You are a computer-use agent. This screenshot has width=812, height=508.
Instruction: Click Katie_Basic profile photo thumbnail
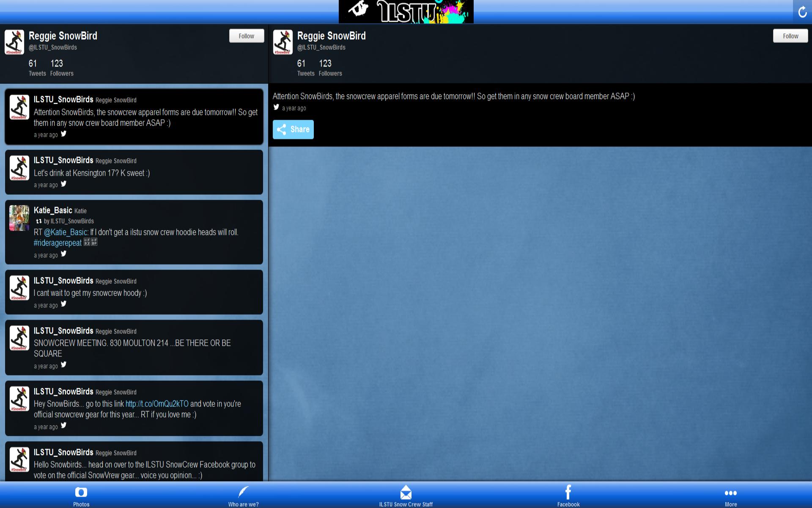[19, 218]
